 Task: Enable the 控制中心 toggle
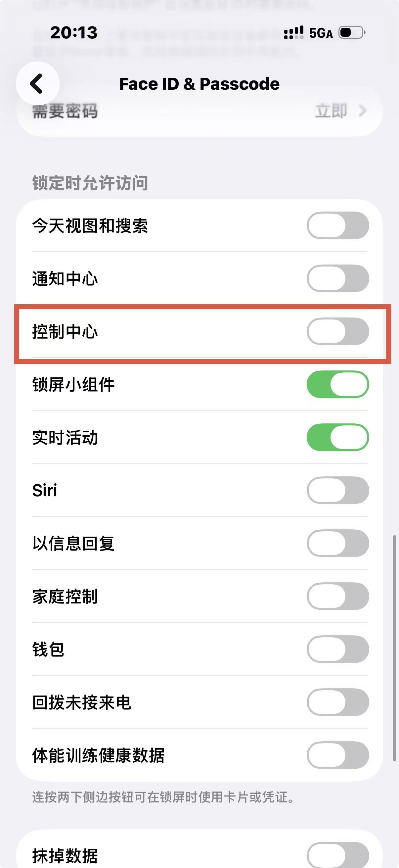click(338, 331)
